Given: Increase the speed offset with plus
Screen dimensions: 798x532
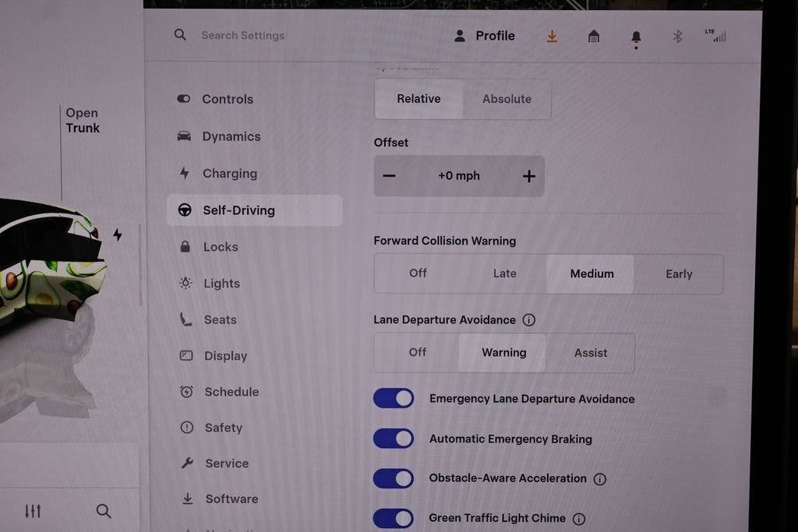Looking at the screenshot, I should tap(529, 176).
